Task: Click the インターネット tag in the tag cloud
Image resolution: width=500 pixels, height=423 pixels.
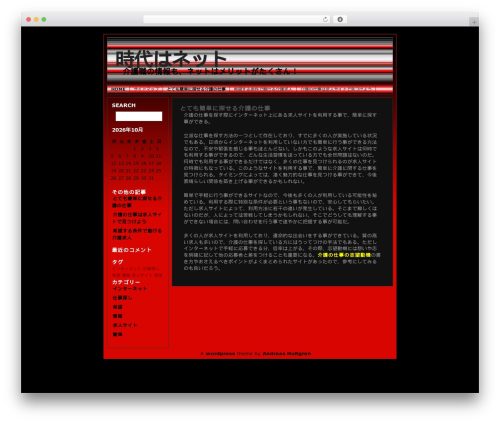Action: [x=127, y=269]
